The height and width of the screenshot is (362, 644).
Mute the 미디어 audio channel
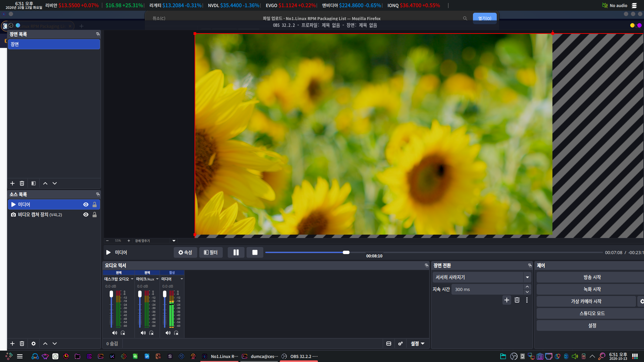point(168,333)
